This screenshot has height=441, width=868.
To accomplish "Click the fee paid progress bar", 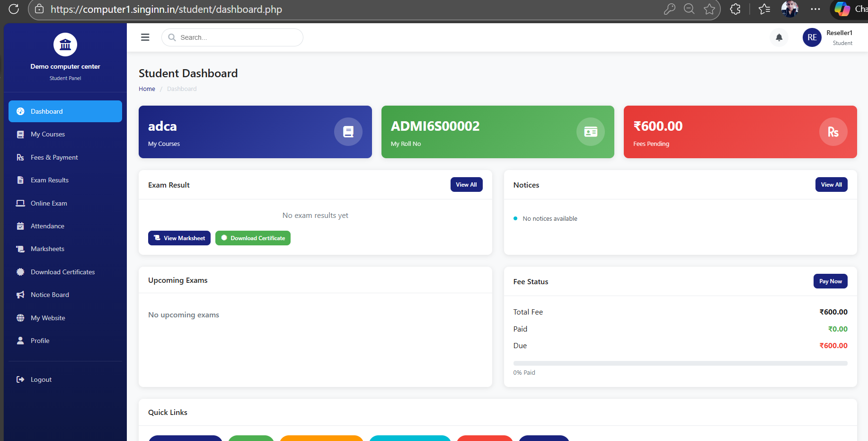I will (680, 363).
